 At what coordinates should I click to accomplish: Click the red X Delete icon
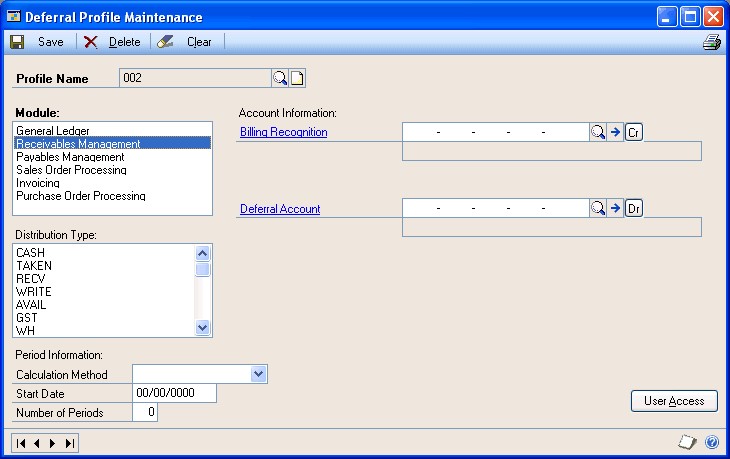click(90, 42)
